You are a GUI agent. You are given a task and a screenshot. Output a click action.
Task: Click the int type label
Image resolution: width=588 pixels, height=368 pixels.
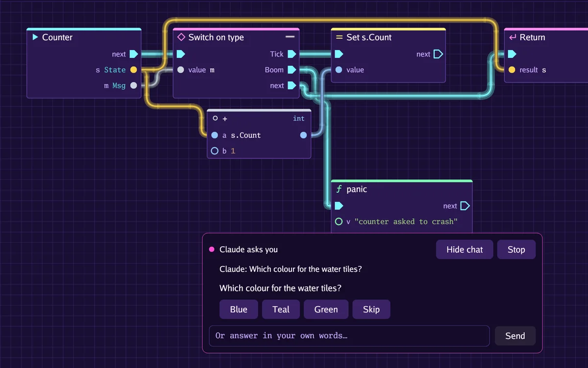coord(299,118)
